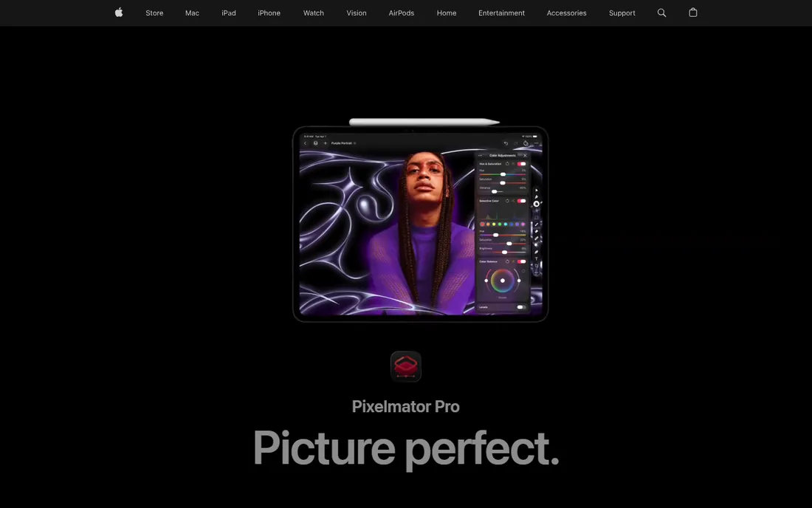Viewport: 812px width, 508px height.
Task: Click the Vibrance slider handle
Action: 494,191
